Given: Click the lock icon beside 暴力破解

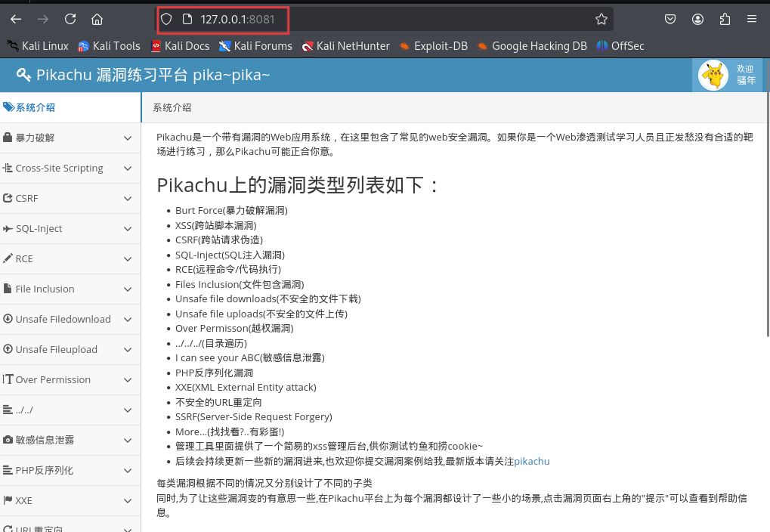Looking at the screenshot, I should (8, 137).
